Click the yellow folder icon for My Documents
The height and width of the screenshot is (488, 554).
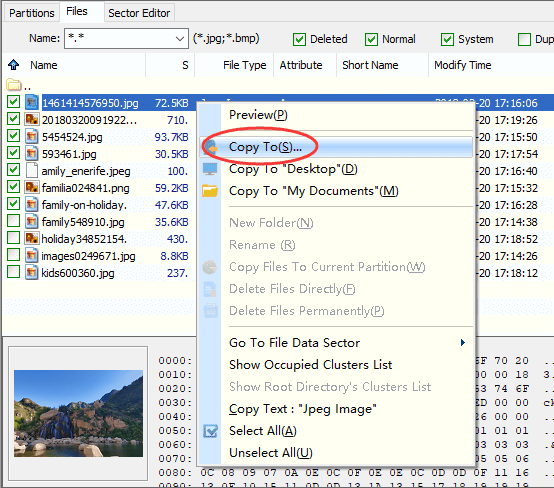[210, 191]
